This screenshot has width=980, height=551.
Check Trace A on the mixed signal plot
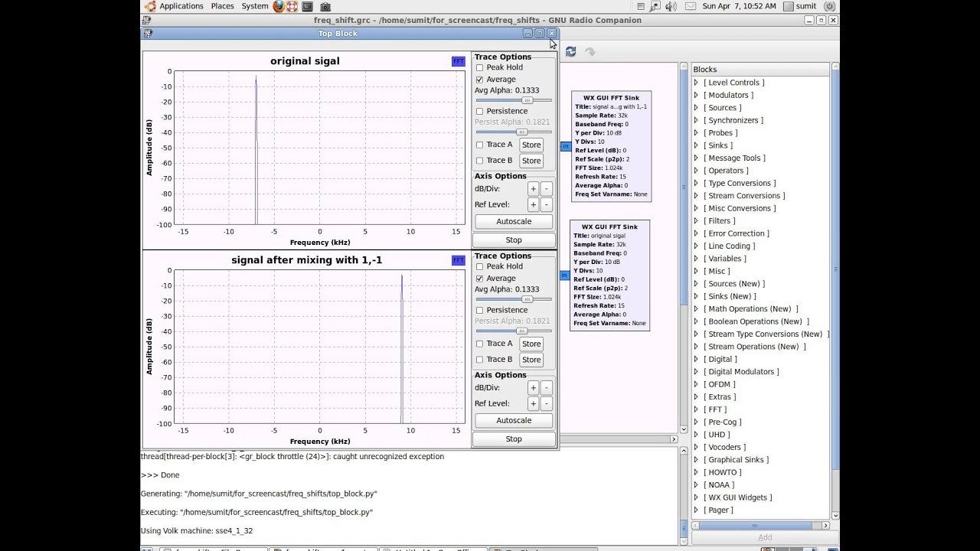point(480,344)
